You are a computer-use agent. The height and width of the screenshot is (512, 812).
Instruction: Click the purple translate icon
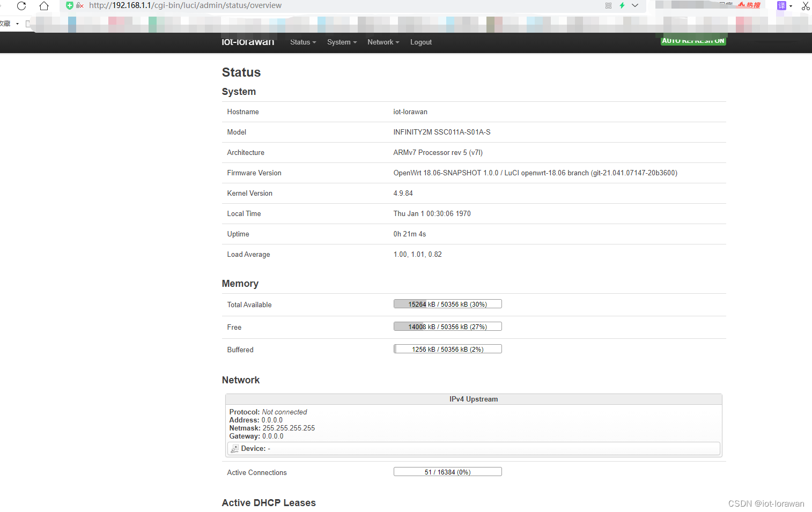(x=782, y=5)
